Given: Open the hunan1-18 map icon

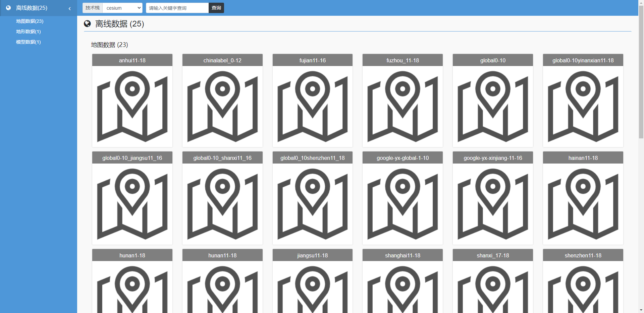Looking at the screenshot, I should click(x=132, y=290).
